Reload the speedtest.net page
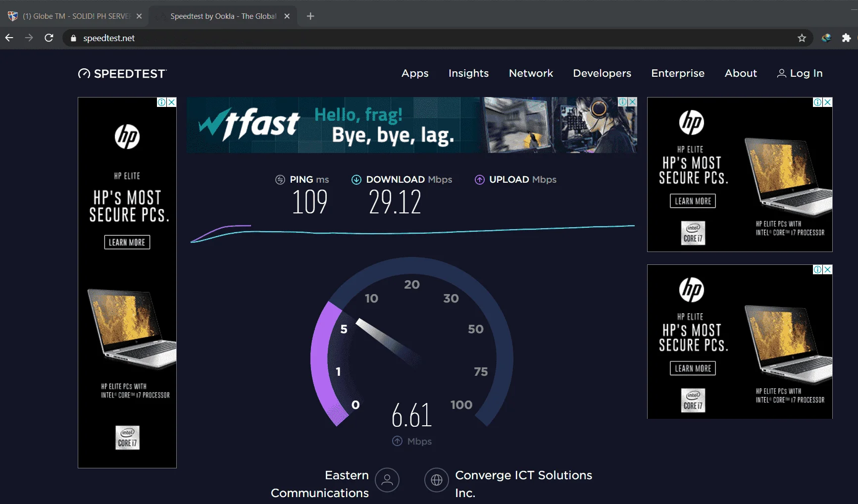This screenshot has height=504, width=858. point(49,38)
